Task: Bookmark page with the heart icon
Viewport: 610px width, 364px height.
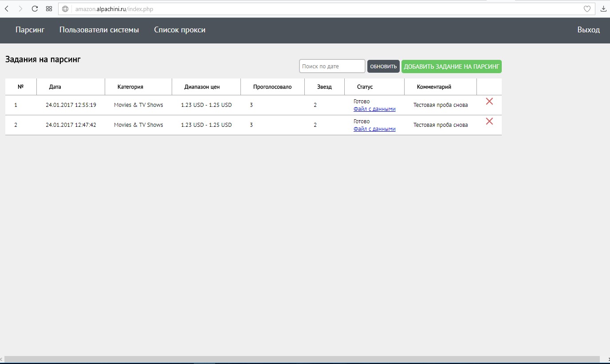Action: 587,9
